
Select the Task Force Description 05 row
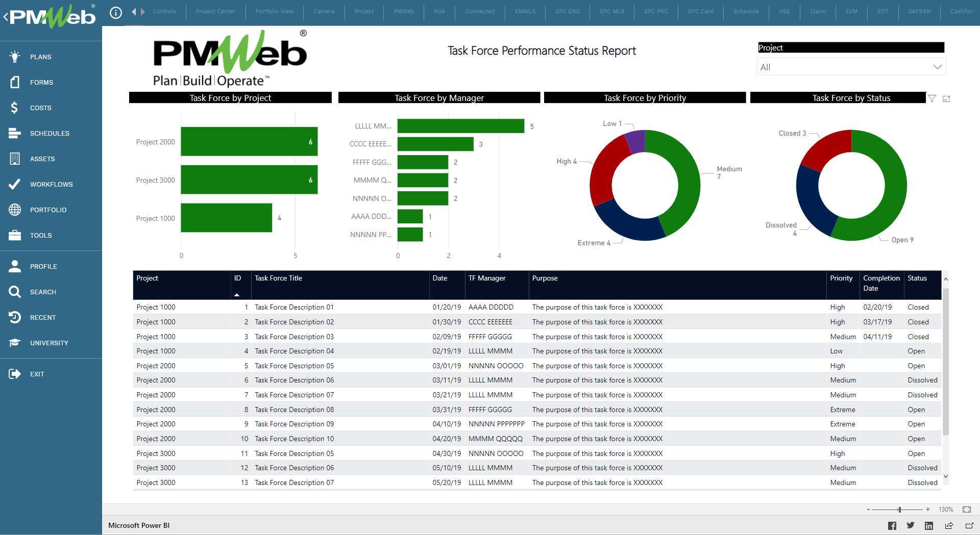(294, 366)
